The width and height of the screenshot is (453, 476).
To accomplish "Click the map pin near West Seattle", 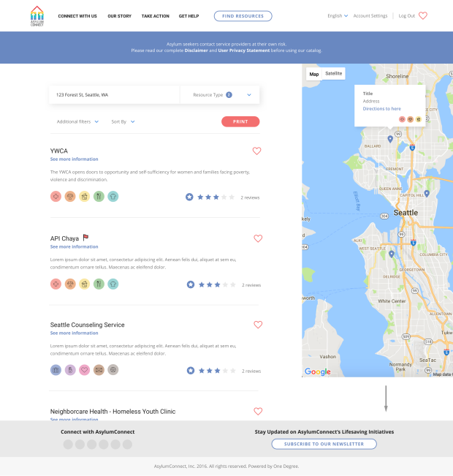I will point(392,254).
